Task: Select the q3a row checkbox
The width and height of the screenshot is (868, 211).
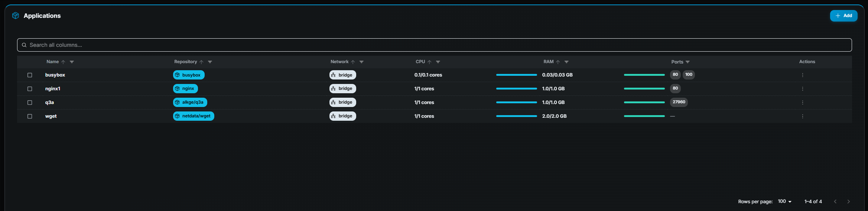Action: click(x=30, y=103)
